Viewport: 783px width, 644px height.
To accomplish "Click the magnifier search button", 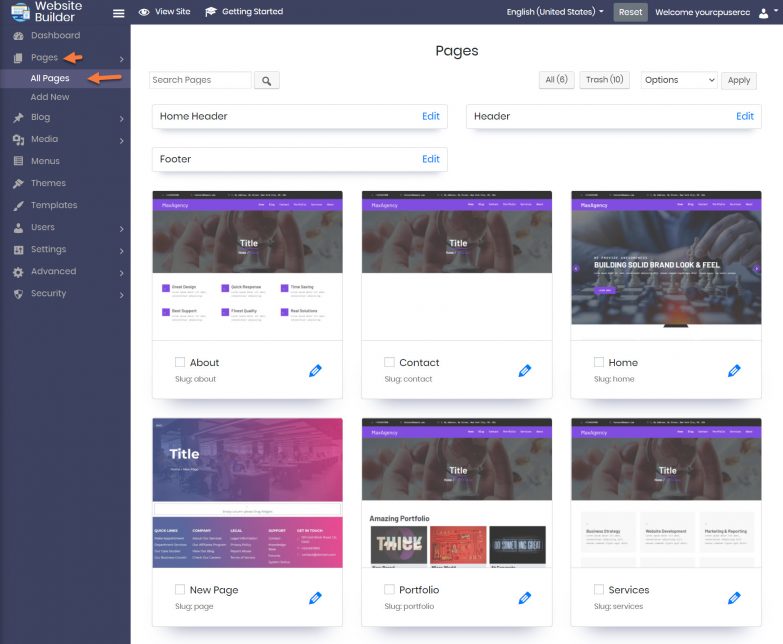I will [x=267, y=80].
